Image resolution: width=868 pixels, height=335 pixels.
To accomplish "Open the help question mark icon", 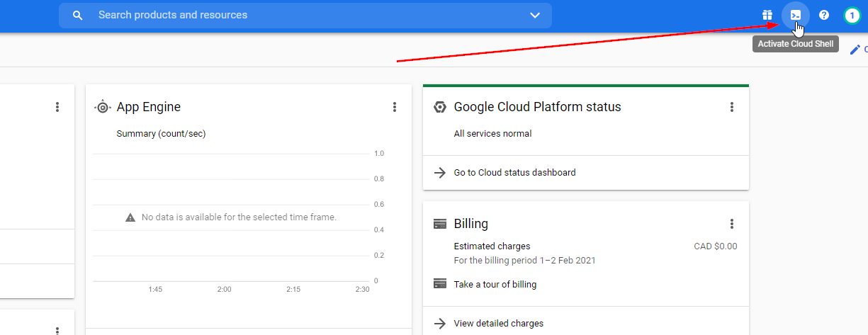I will point(824,15).
